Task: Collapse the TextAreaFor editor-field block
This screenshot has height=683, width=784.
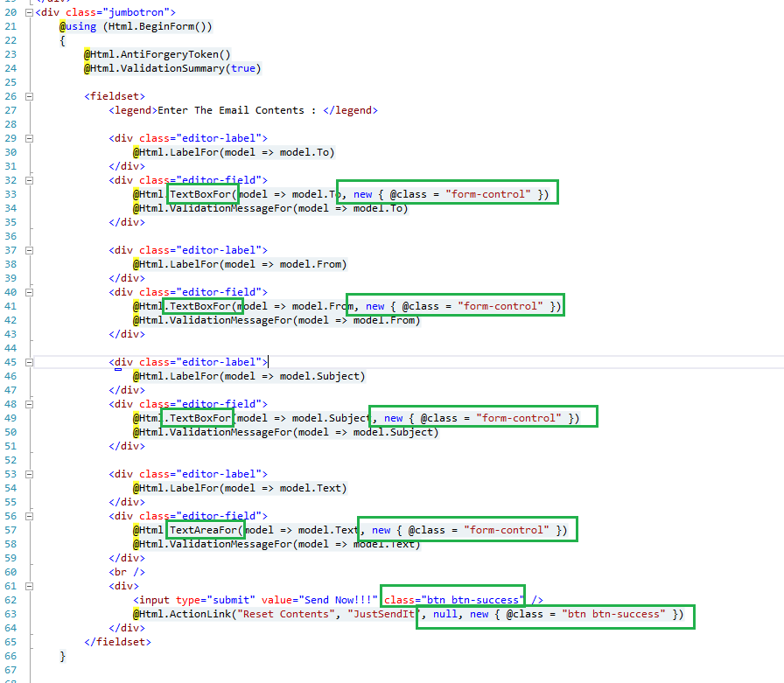Action: 29,516
